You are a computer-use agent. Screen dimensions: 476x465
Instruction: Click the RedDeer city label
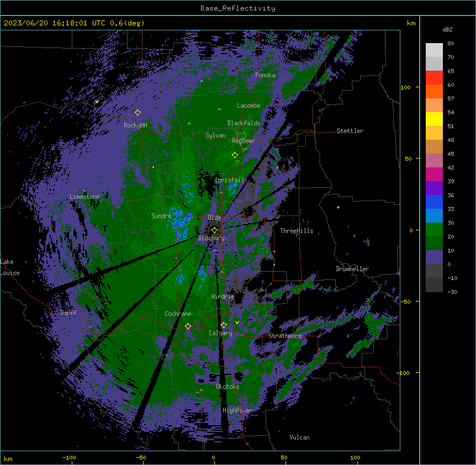[243, 141]
